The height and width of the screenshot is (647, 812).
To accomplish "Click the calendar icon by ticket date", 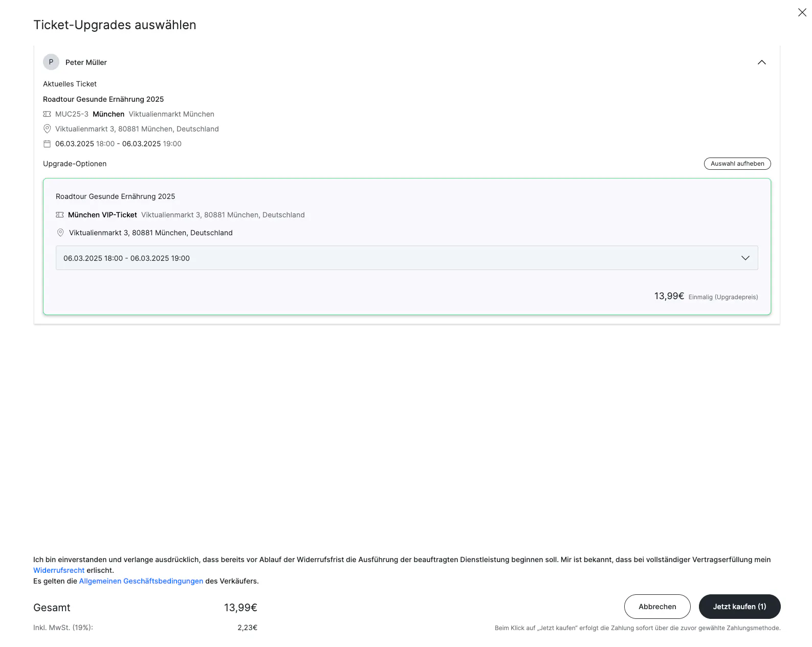I will pos(47,144).
